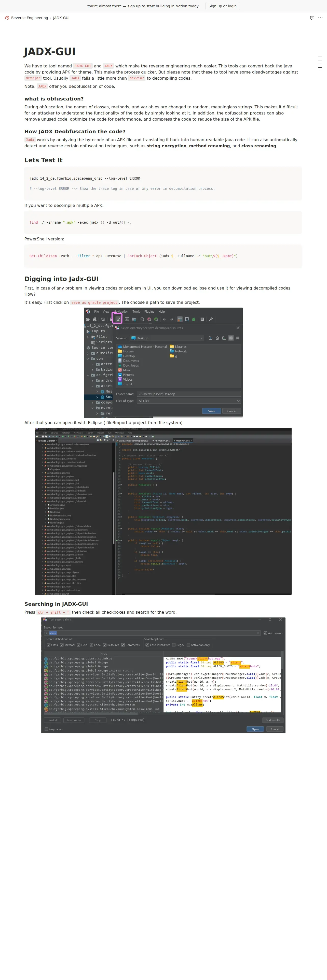The image size is (327, 980).
Task: Open the Files of Type dropdown
Action: tap(189, 401)
